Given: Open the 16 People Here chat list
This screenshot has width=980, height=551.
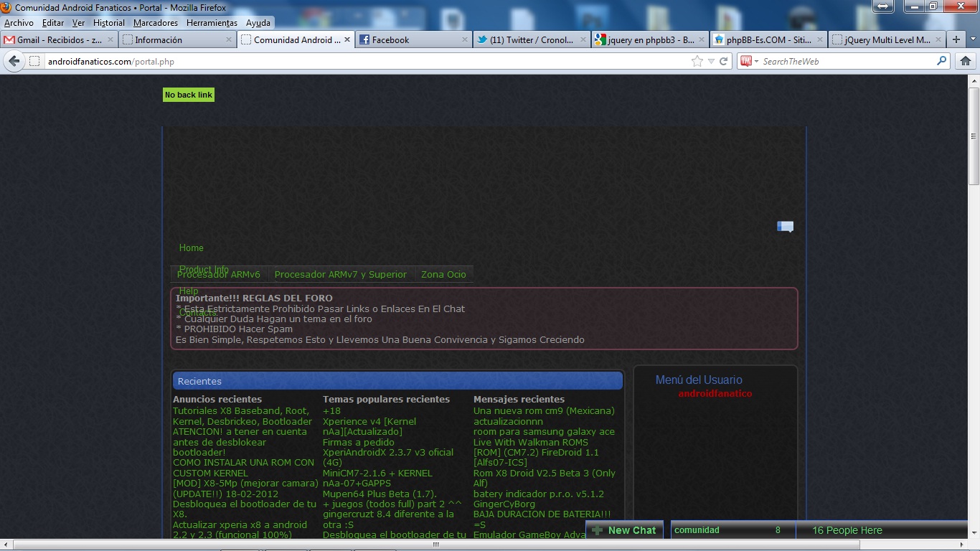Looking at the screenshot, I should [x=847, y=530].
